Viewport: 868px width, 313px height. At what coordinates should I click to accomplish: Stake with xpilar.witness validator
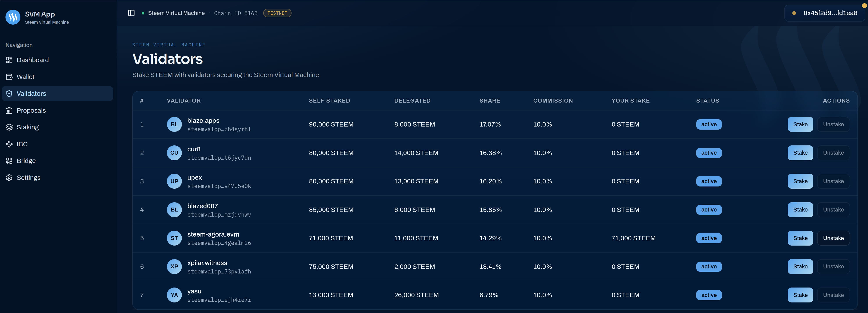click(800, 266)
